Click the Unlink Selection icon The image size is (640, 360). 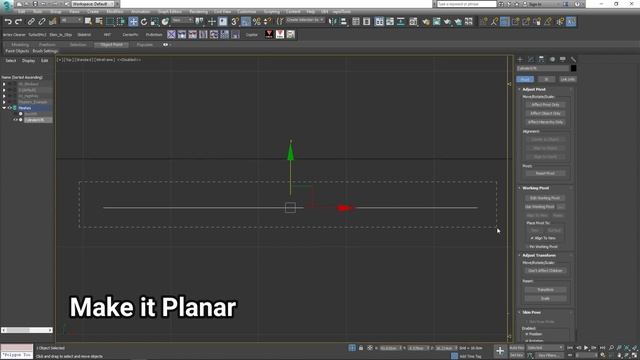(42, 22)
